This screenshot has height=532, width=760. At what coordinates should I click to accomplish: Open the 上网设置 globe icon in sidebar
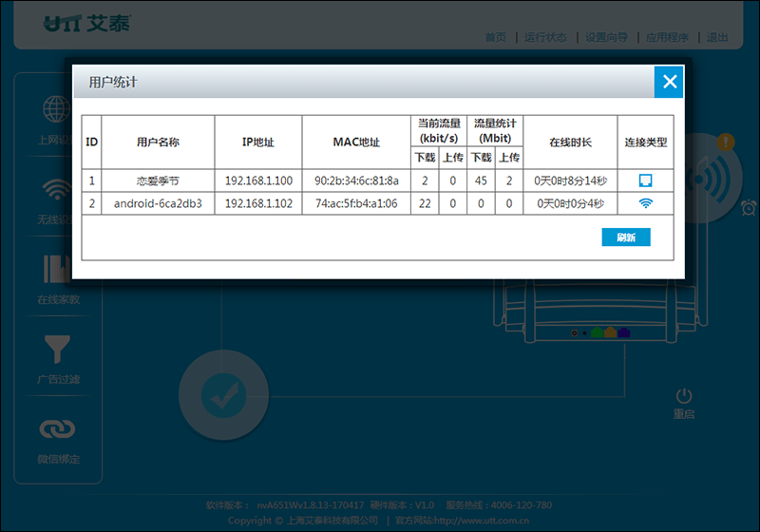[57, 109]
